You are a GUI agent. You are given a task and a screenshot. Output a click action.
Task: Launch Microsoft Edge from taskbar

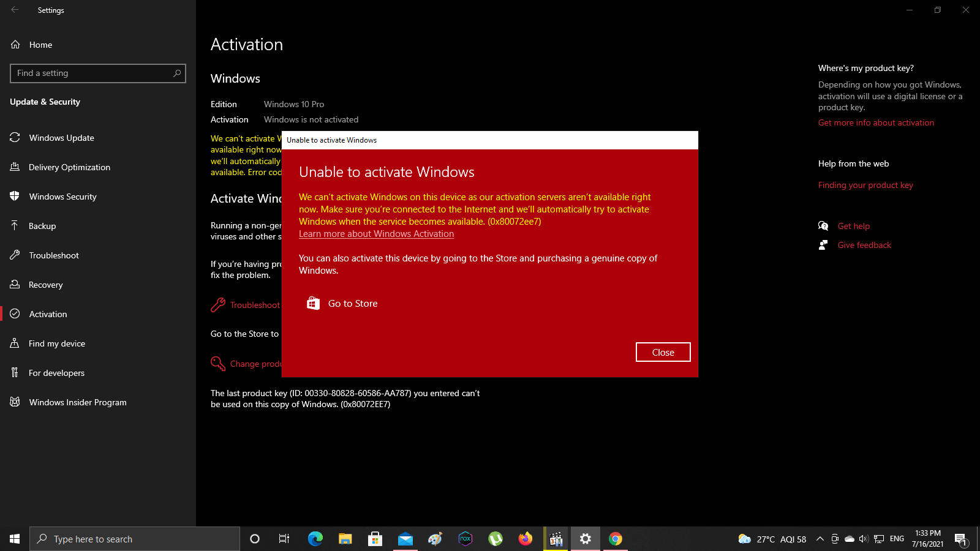315,539
